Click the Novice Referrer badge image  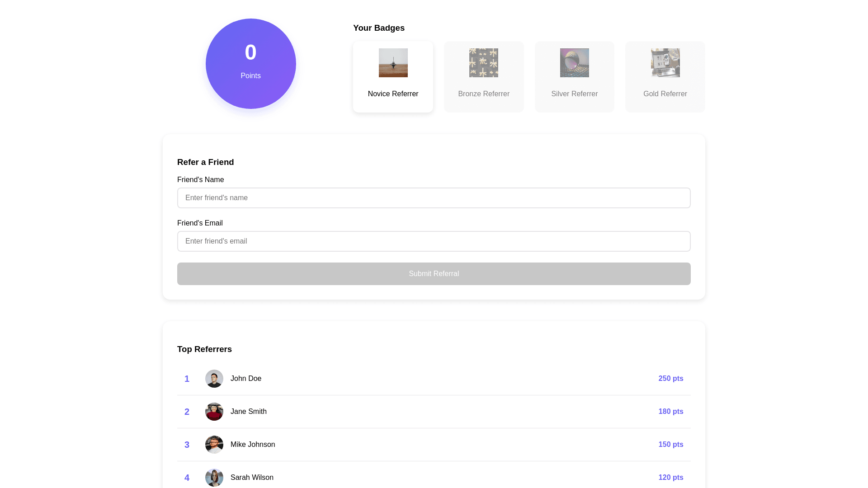click(x=393, y=63)
